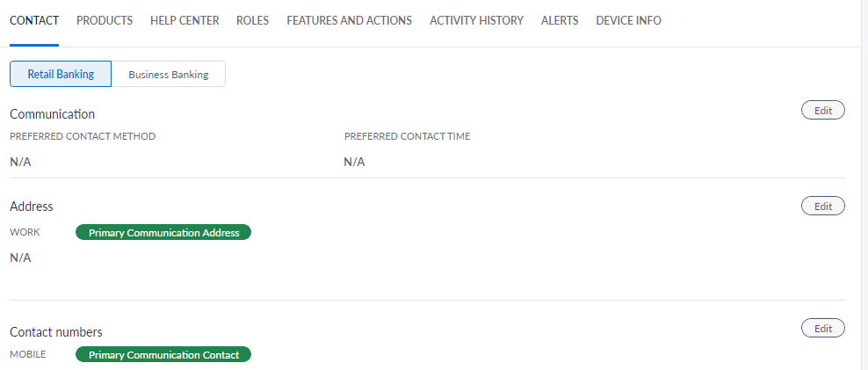The image size is (868, 370).
Task: Click Edit for the Address section
Action: click(x=822, y=207)
